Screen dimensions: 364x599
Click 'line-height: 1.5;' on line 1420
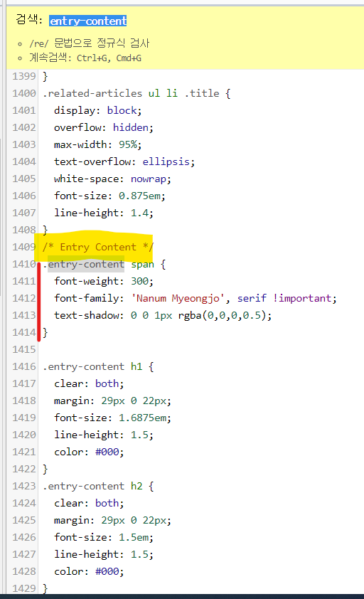[104, 435]
